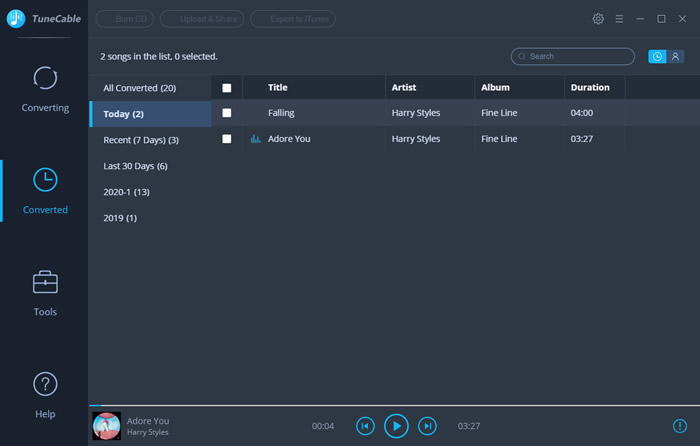The width and height of the screenshot is (700, 446).
Task: Click the Adore You title in player bar
Action: point(148,421)
